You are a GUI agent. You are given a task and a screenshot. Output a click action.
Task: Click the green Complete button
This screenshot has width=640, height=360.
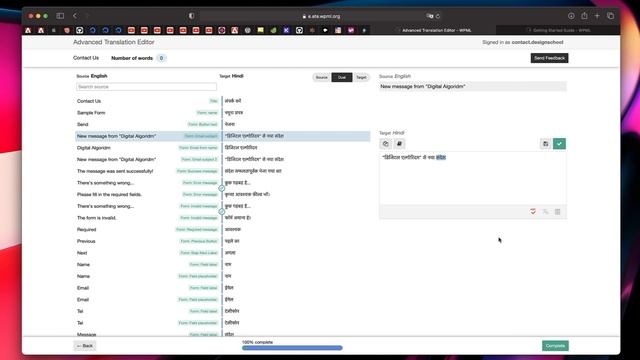click(x=555, y=346)
